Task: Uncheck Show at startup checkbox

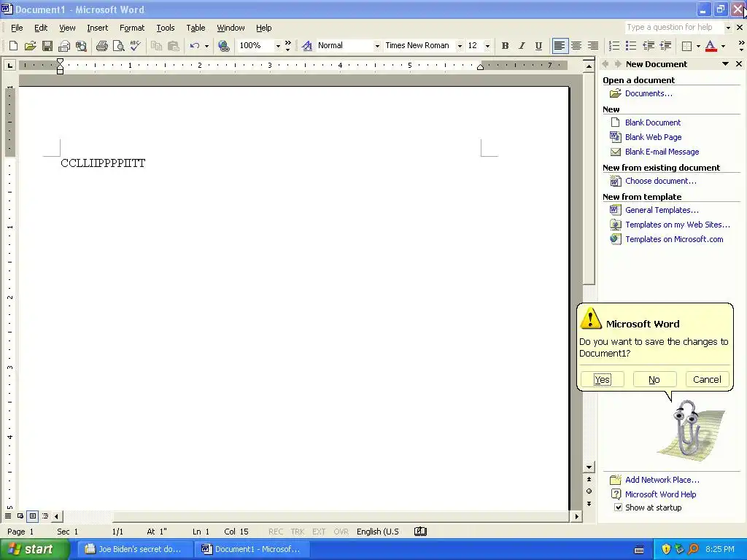Action: (618, 507)
